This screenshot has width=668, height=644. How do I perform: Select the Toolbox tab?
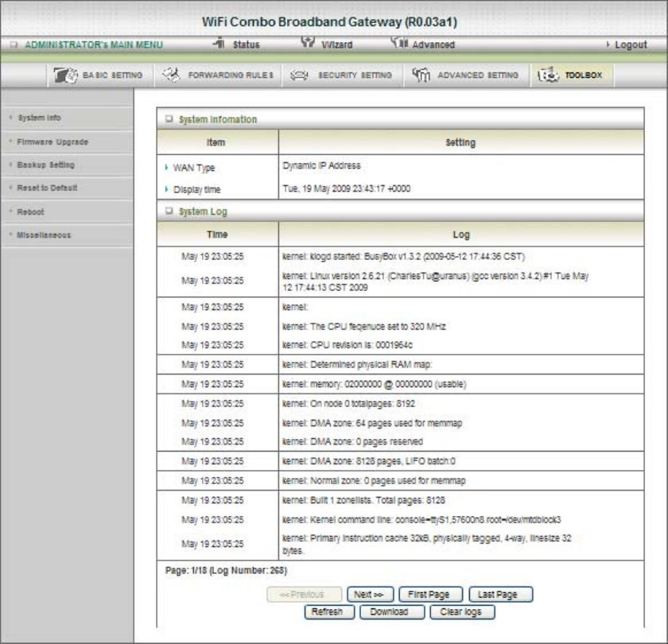pyautogui.click(x=583, y=75)
